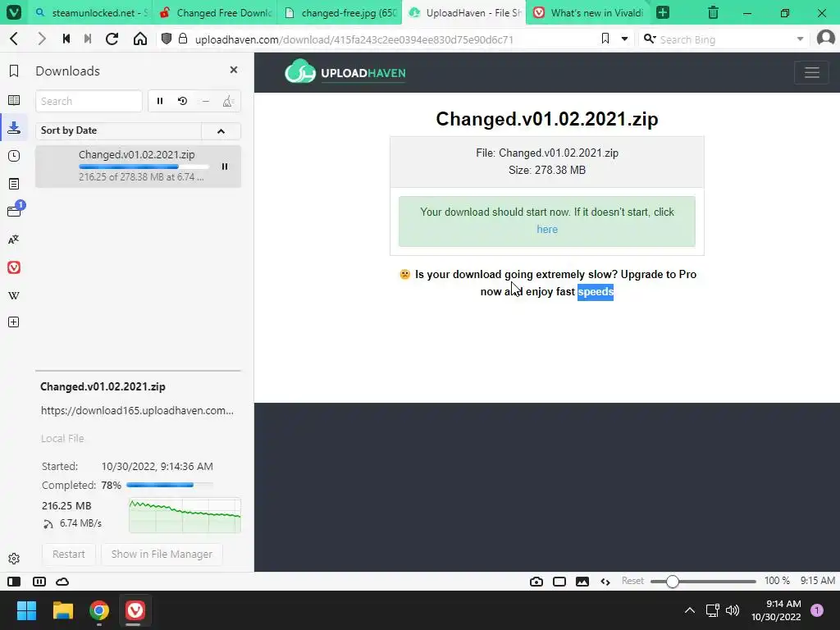
Task: Click Show in File Manager button
Action: (162, 554)
